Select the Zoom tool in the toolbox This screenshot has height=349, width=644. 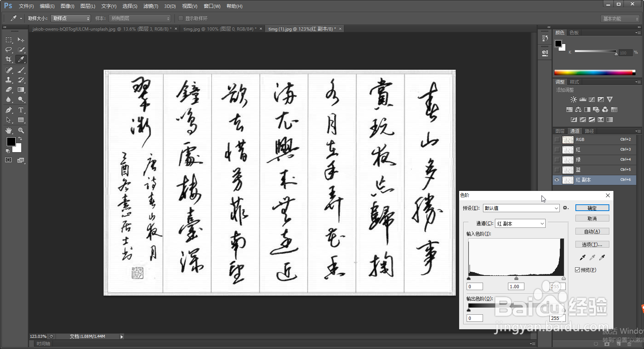pos(21,131)
